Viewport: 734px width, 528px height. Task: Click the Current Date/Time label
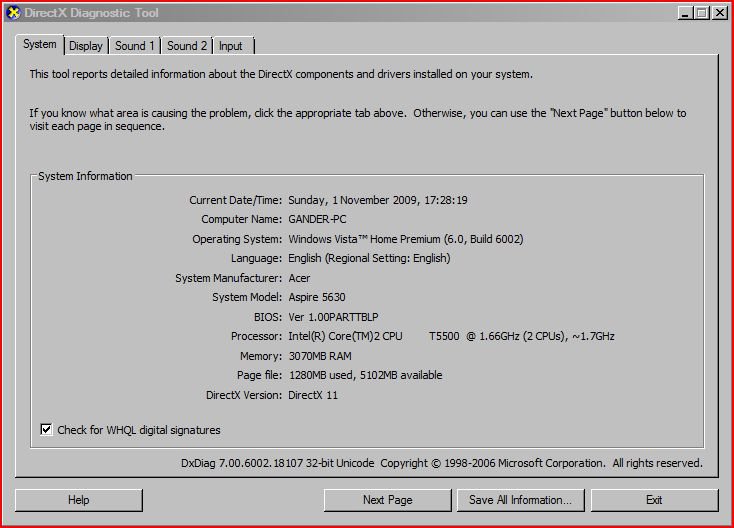[235, 200]
